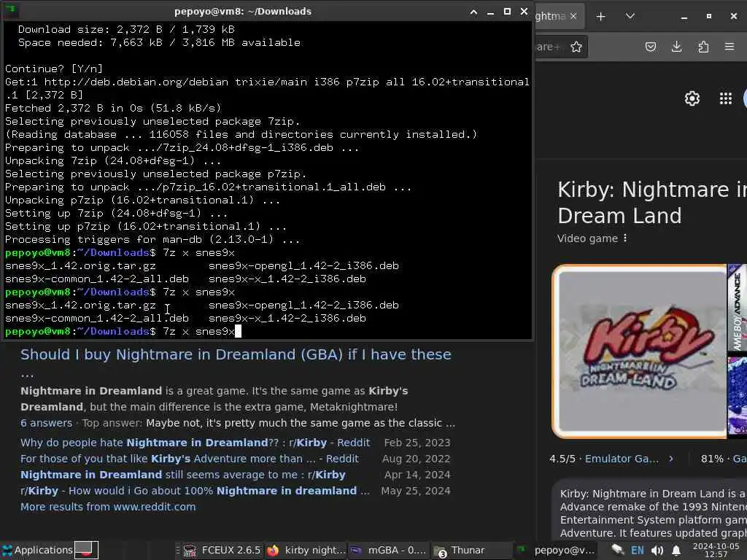Switch workspace using panel workspace switcher

[x=86, y=550]
